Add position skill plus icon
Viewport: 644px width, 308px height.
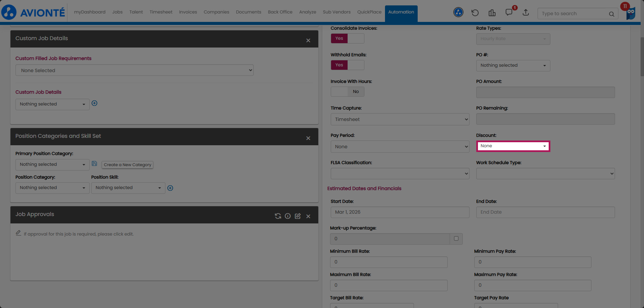click(170, 188)
